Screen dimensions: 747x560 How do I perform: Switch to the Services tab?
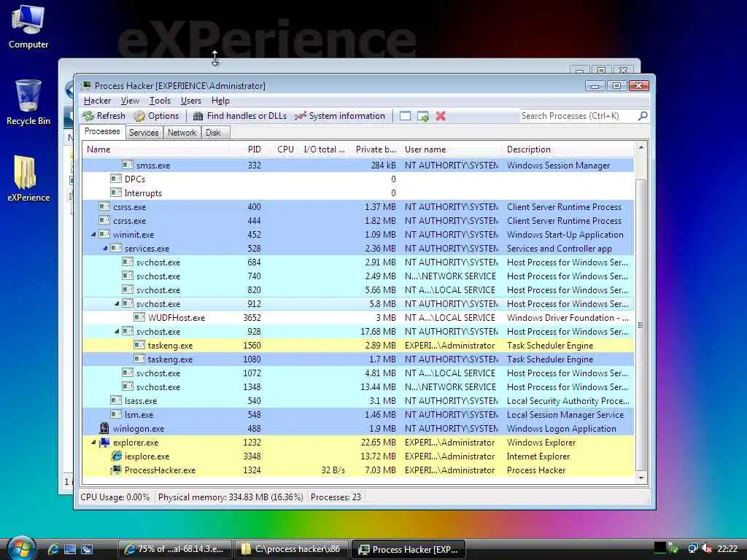144,133
